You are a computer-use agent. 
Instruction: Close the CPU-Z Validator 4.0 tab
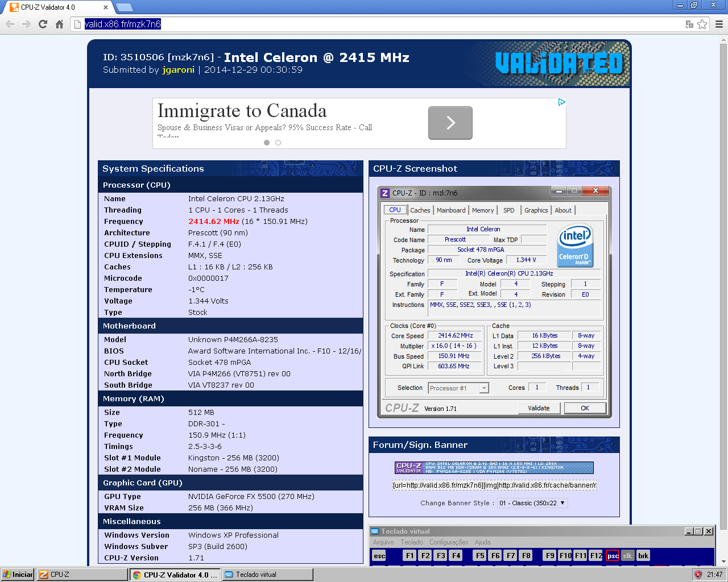[x=106, y=7]
